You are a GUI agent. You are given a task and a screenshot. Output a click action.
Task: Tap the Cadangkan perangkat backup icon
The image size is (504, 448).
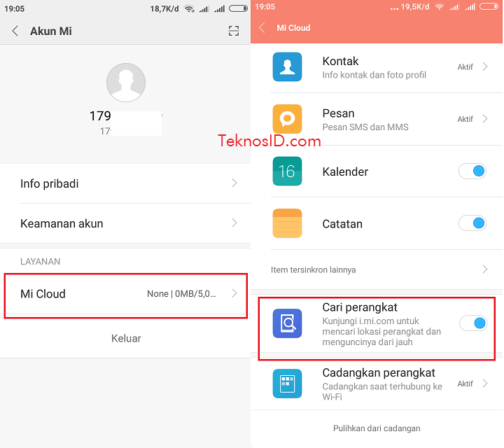point(287,384)
